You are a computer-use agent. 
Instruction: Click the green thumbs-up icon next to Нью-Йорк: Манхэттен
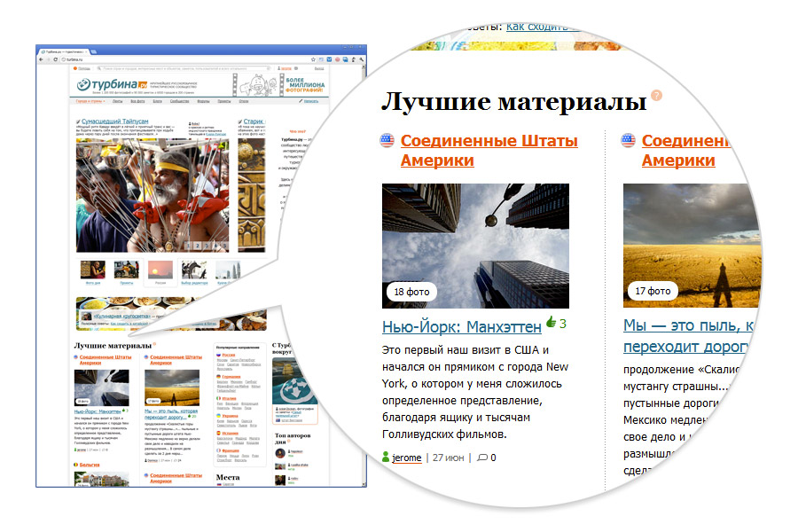tap(552, 322)
